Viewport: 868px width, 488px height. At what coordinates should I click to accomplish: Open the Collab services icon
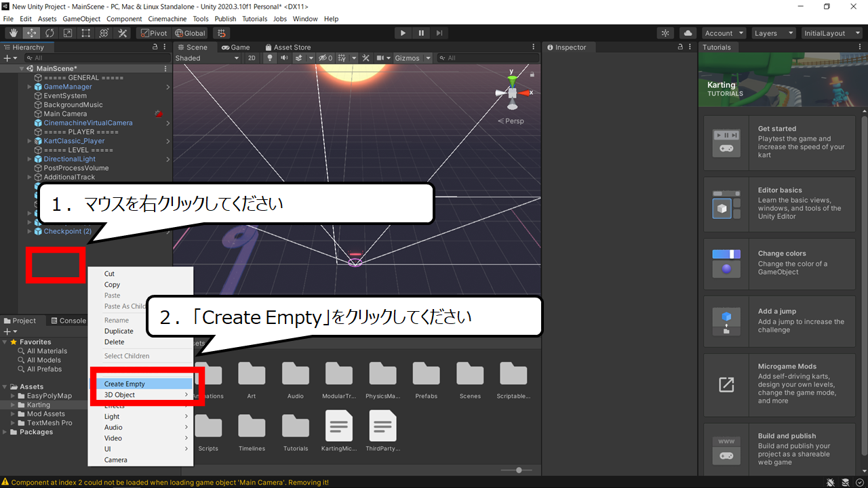[665, 33]
